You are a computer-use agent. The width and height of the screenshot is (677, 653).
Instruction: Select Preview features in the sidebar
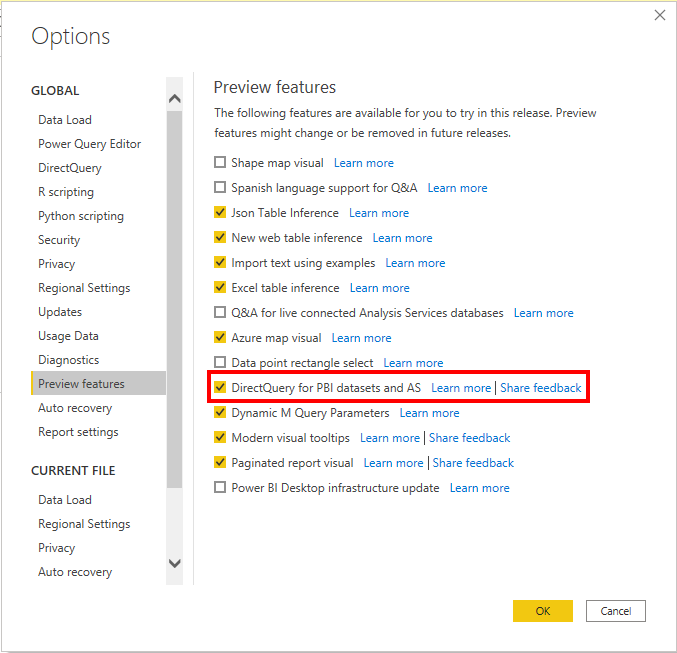[98, 383]
